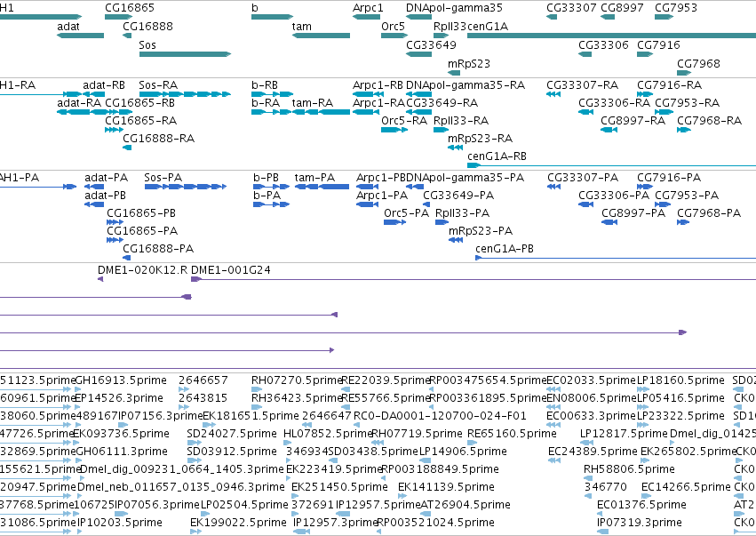The width and height of the screenshot is (756, 536).
Task: Select the CG7953 gene label
Action: (x=676, y=8)
